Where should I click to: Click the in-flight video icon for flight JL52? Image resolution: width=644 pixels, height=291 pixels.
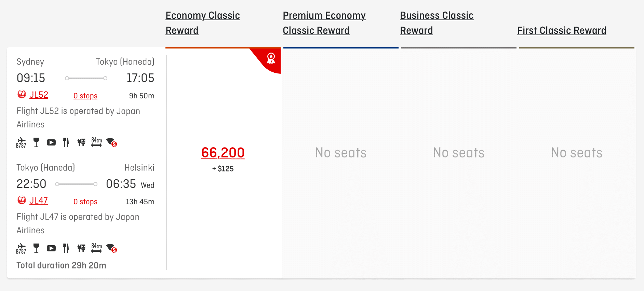(x=51, y=142)
